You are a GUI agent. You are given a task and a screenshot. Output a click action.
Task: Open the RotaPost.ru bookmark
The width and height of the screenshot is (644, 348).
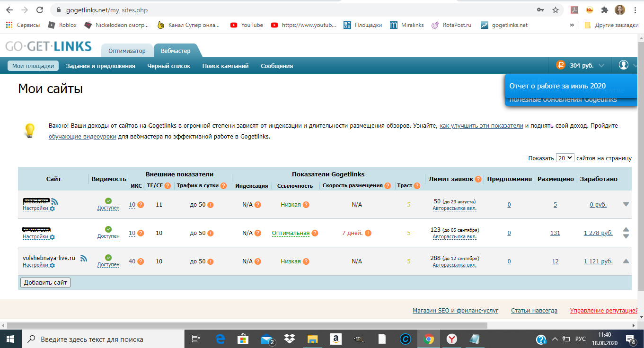[451, 25]
